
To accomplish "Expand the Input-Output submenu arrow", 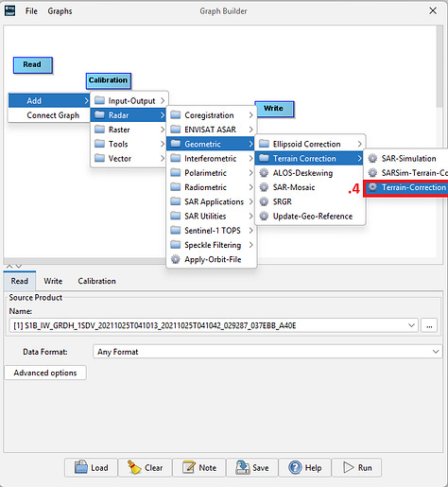I will tap(163, 101).
